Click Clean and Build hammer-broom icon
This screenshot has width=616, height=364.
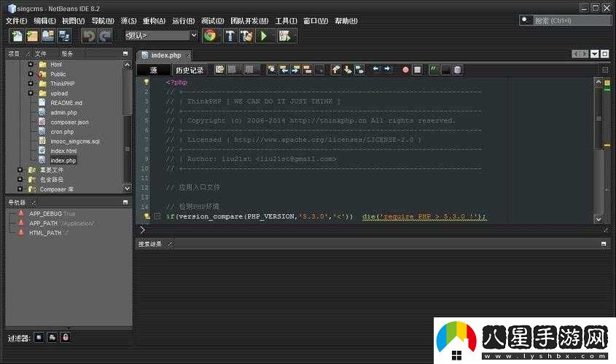[x=246, y=36]
